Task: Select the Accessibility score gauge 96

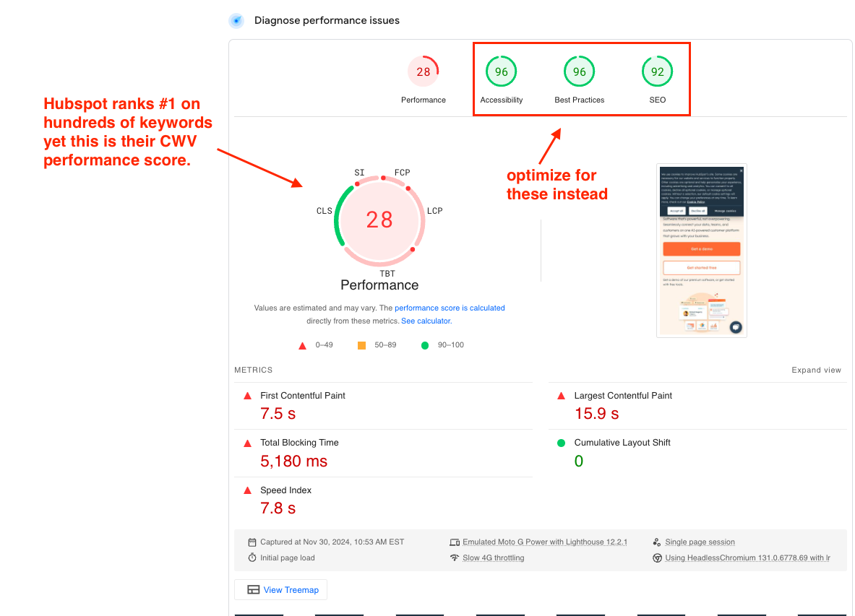Action: click(501, 71)
